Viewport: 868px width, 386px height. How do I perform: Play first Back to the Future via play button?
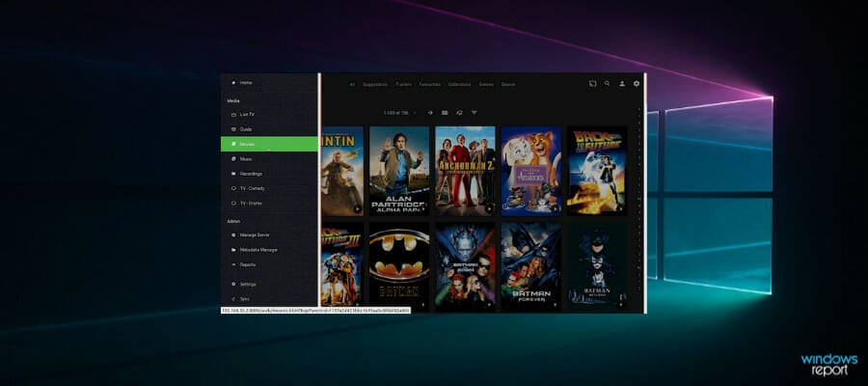620,209
